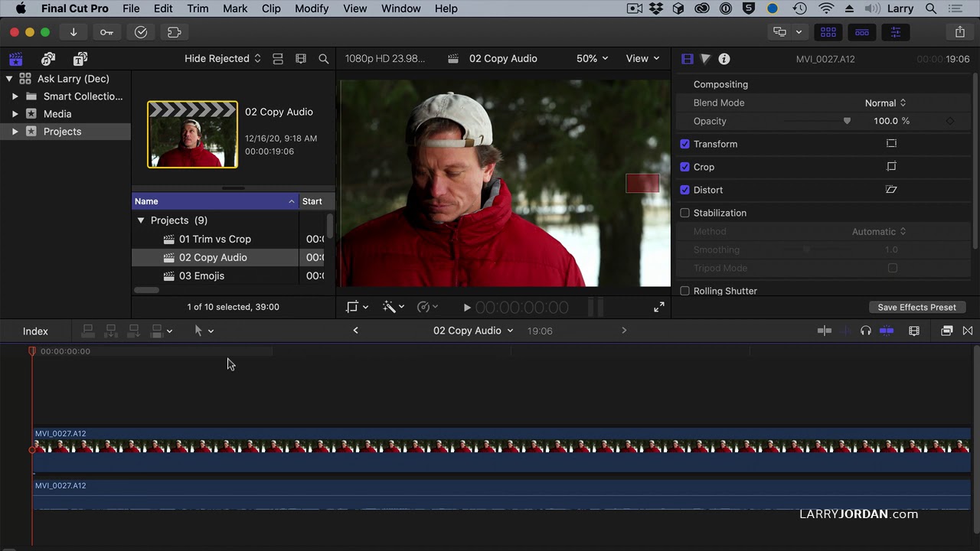980x551 pixels.
Task: Open the retiming speed menu
Action: point(427,307)
